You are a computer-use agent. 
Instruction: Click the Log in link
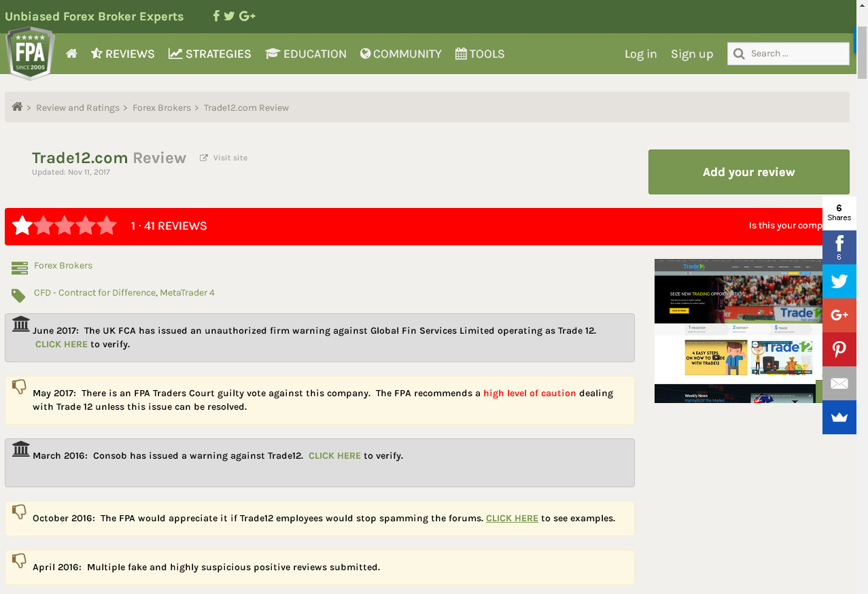[x=640, y=54]
